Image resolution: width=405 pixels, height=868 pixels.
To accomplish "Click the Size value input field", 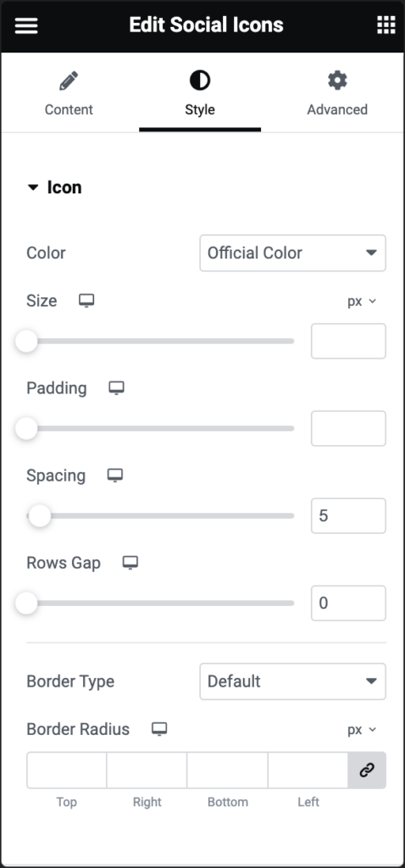I will click(x=348, y=341).
